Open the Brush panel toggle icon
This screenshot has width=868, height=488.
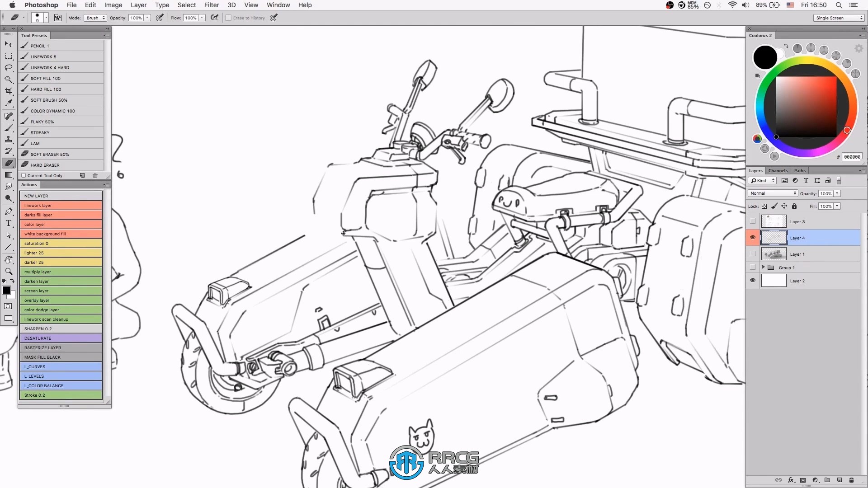click(x=58, y=18)
